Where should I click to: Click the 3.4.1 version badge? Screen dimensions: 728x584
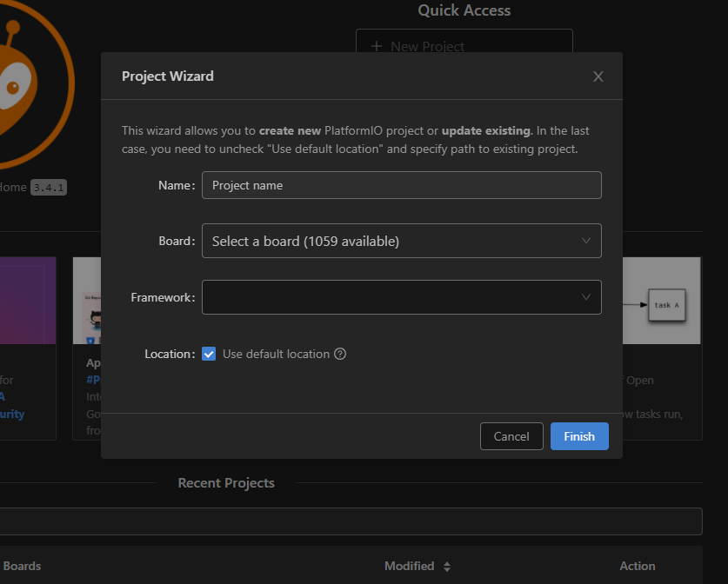(x=50, y=187)
